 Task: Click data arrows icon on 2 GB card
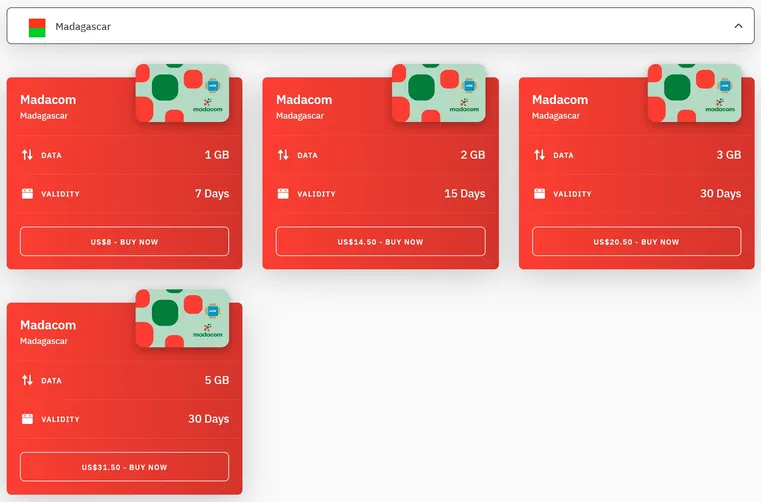tap(283, 155)
